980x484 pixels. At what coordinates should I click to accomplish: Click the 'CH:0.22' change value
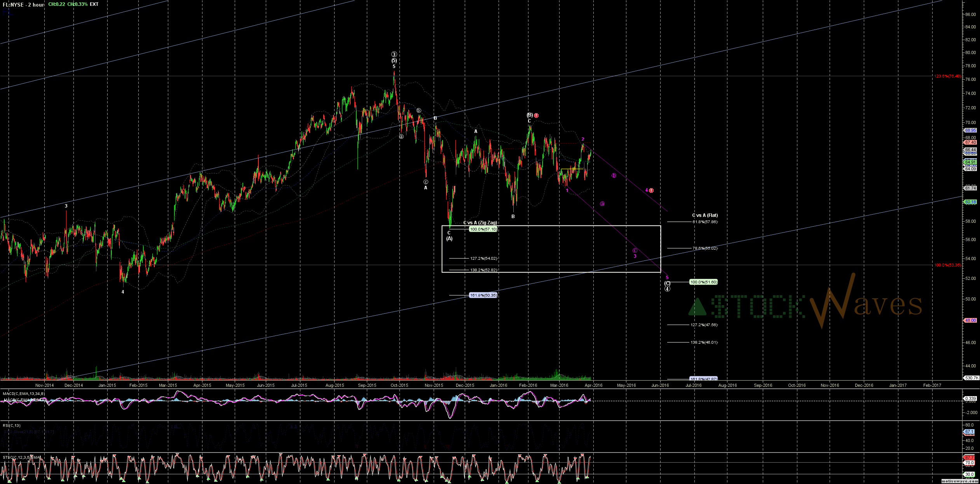click(x=57, y=4)
